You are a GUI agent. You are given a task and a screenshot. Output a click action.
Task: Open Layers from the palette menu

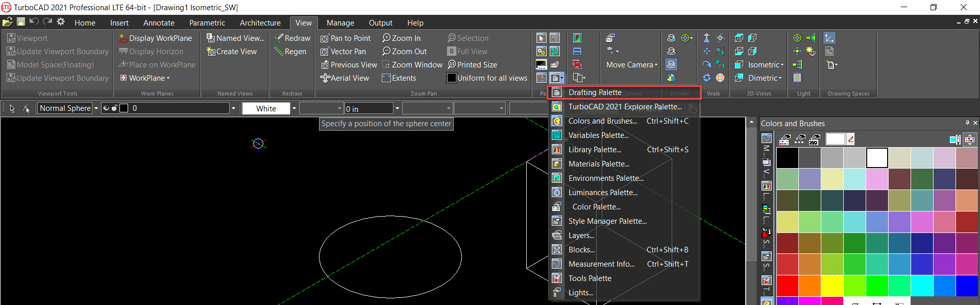click(x=624, y=236)
